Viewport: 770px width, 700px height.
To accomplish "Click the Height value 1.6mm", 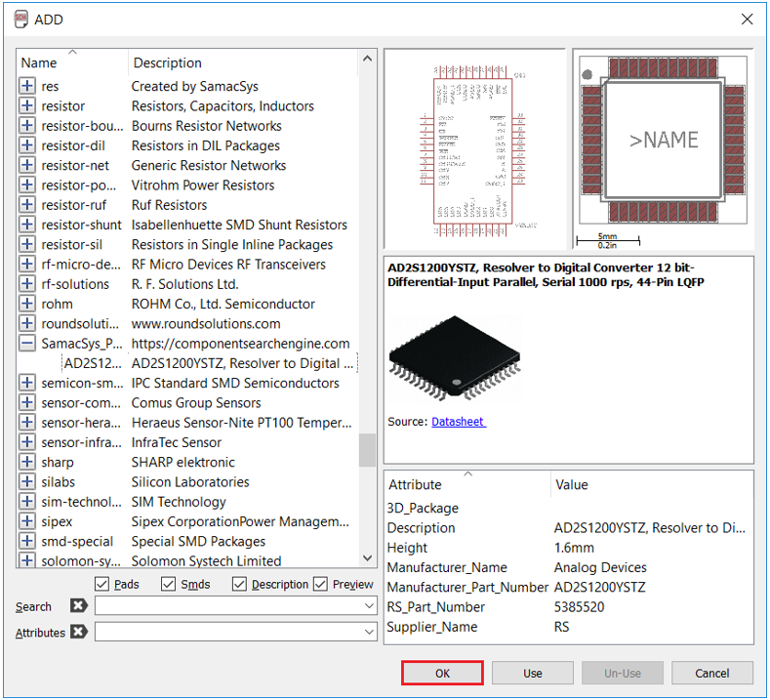I will 574,548.
